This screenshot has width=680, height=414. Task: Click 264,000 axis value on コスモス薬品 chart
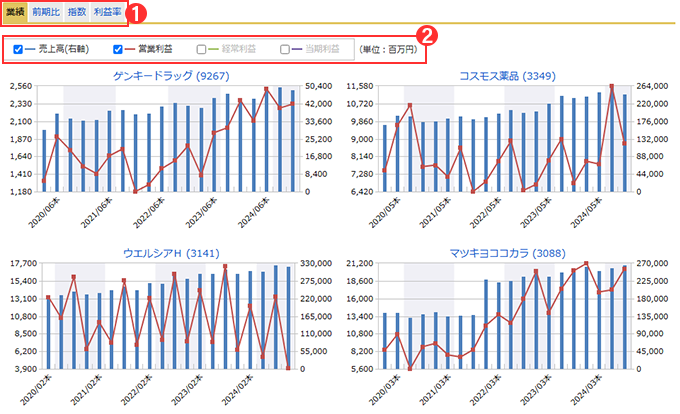pos(653,86)
